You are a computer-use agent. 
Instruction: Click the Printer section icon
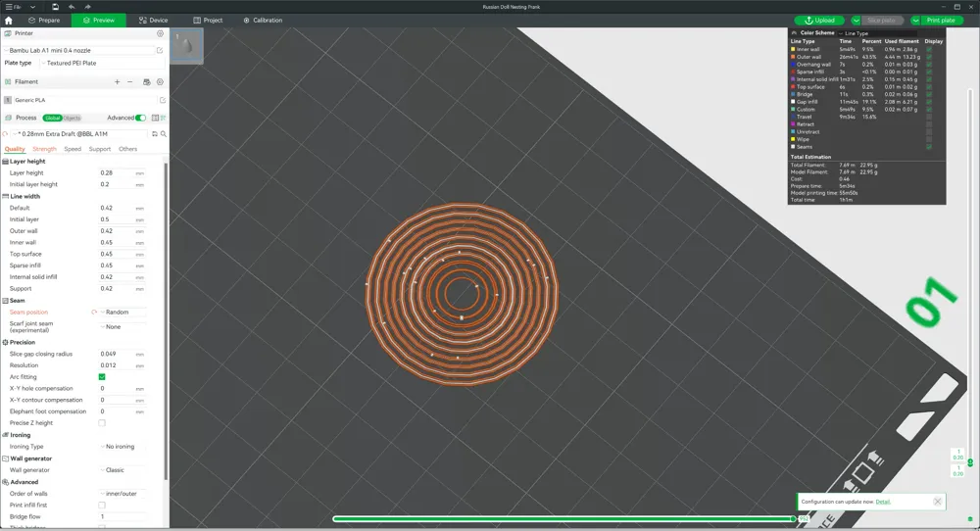click(8, 33)
